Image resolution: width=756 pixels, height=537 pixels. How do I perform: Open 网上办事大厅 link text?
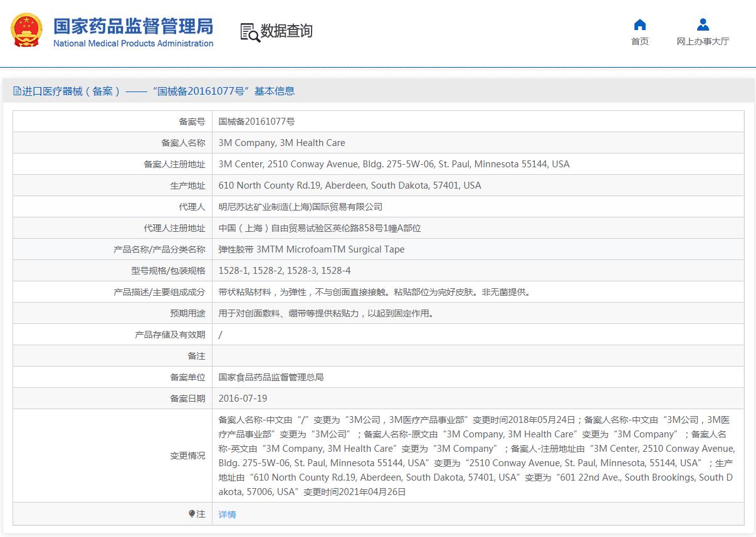tap(703, 41)
